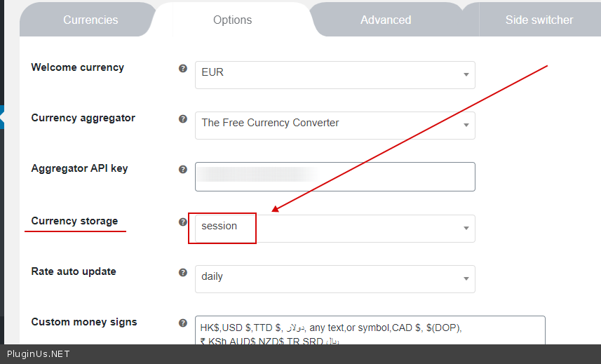Image resolution: width=601 pixels, height=364 pixels.
Task: Click the blue arrow on left edge
Action: coord(2,117)
